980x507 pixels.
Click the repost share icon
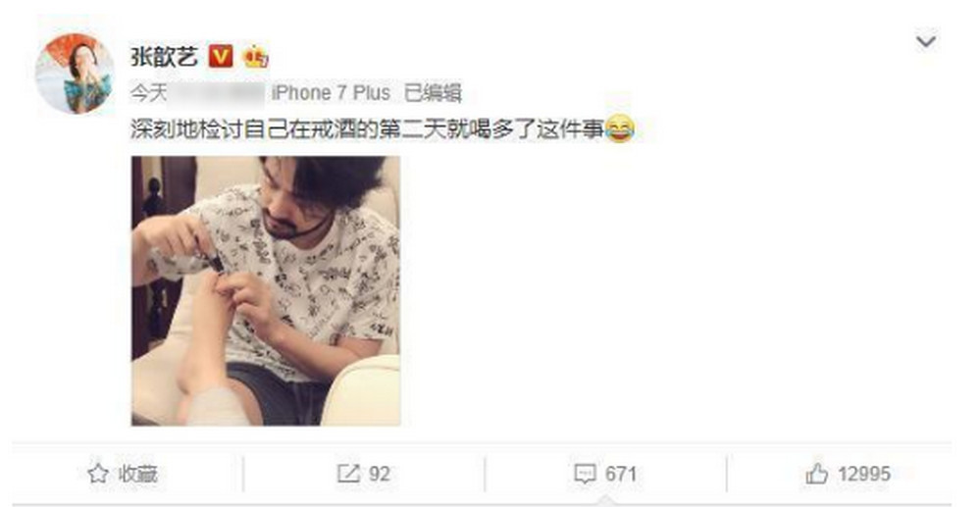(x=349, y=474)
